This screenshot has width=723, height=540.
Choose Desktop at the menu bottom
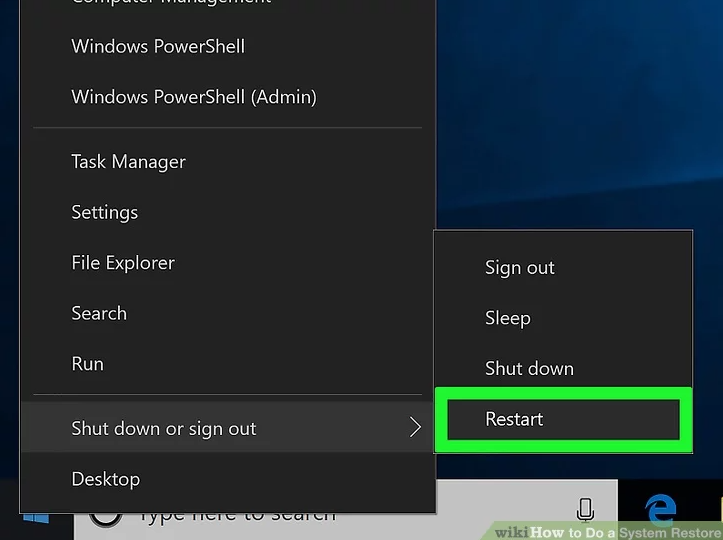105,479
